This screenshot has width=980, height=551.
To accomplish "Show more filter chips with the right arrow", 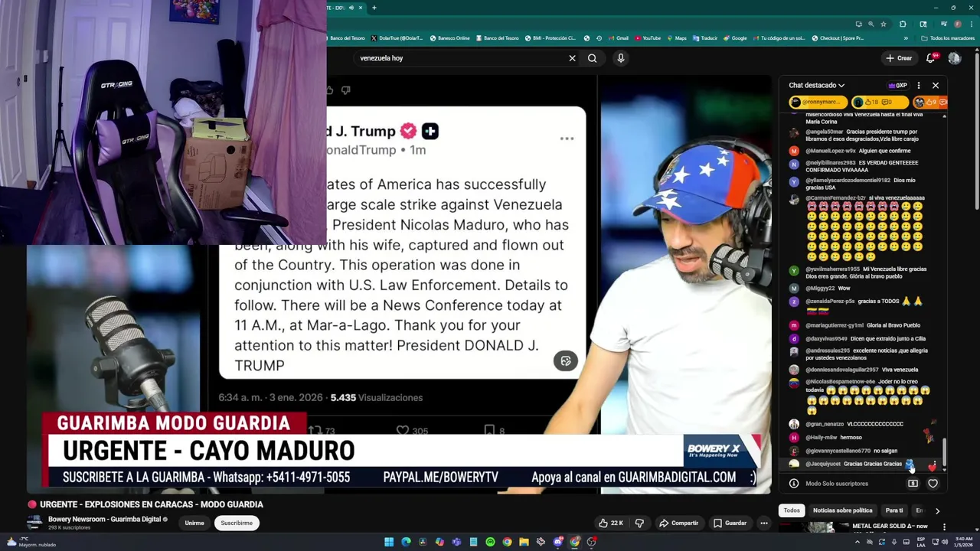I will pos(937,510).
